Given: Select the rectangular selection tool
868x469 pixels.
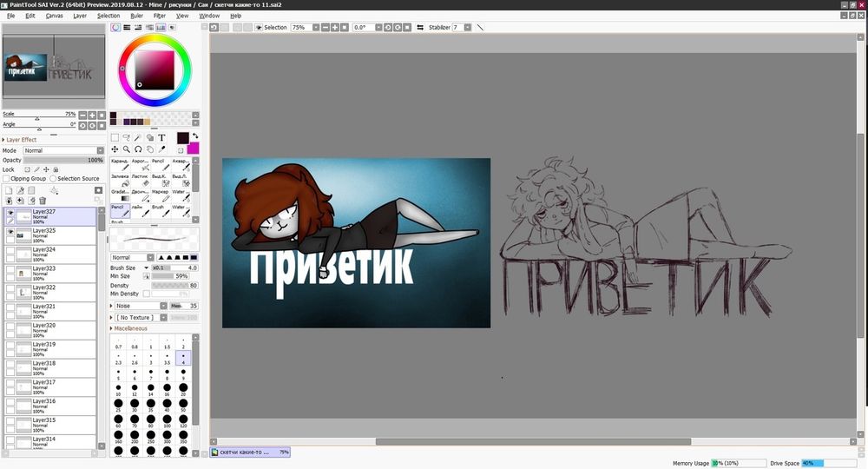Looking at the screenshot, I should pos(115,137).
